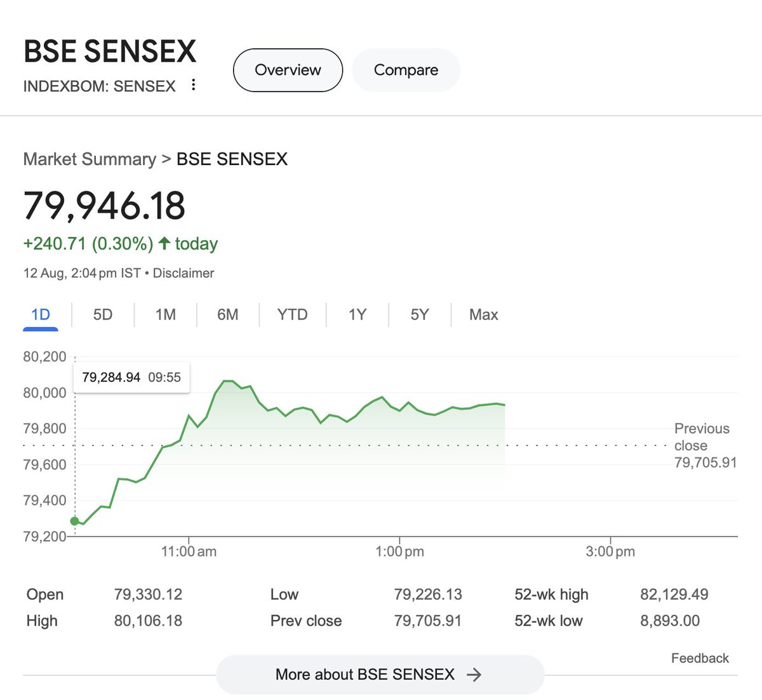Click the 1:00 pm axis label
762x700 pixels.
click(x=399, y=551)
